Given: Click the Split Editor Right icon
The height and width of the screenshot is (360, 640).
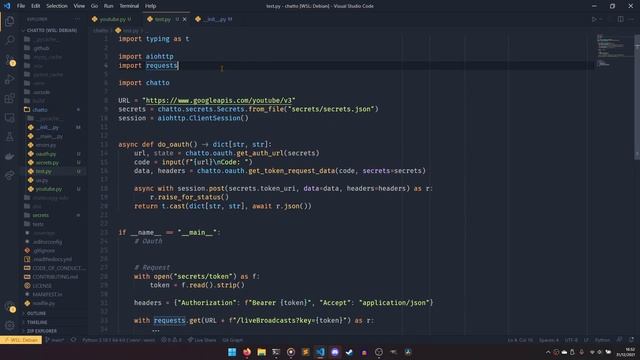Looking at the screenshot, I should click(x=620, y=19).
